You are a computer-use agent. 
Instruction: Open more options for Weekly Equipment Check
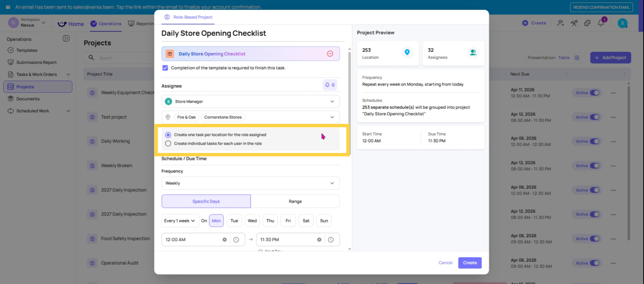[613, 93]
